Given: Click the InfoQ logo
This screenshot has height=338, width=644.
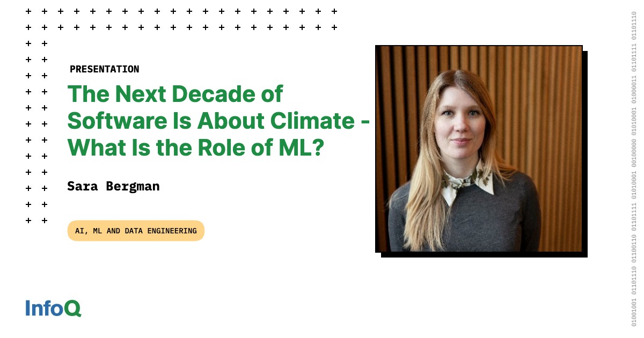Looking at the screenshot, I should (53, 308).
